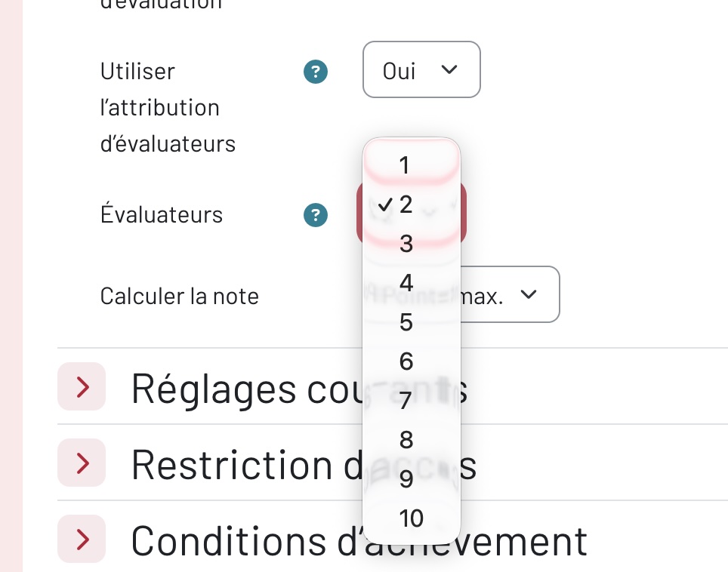Click the dropdown arrow on Calculer la note

point(529,295)
